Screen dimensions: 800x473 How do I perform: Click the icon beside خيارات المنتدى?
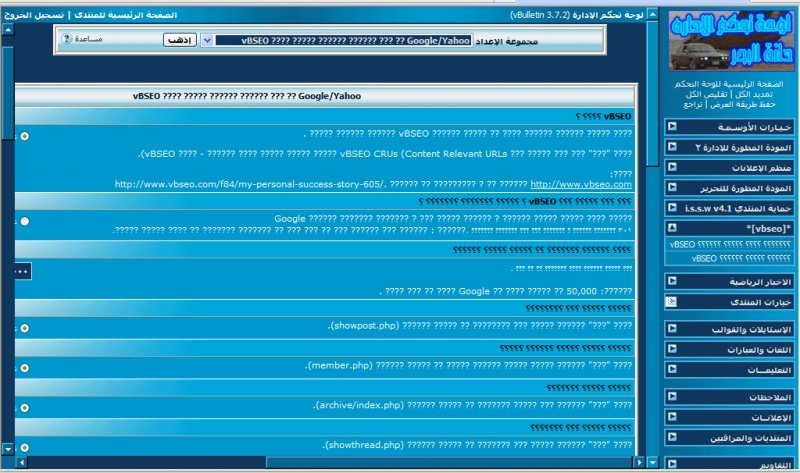pos(673,301)
